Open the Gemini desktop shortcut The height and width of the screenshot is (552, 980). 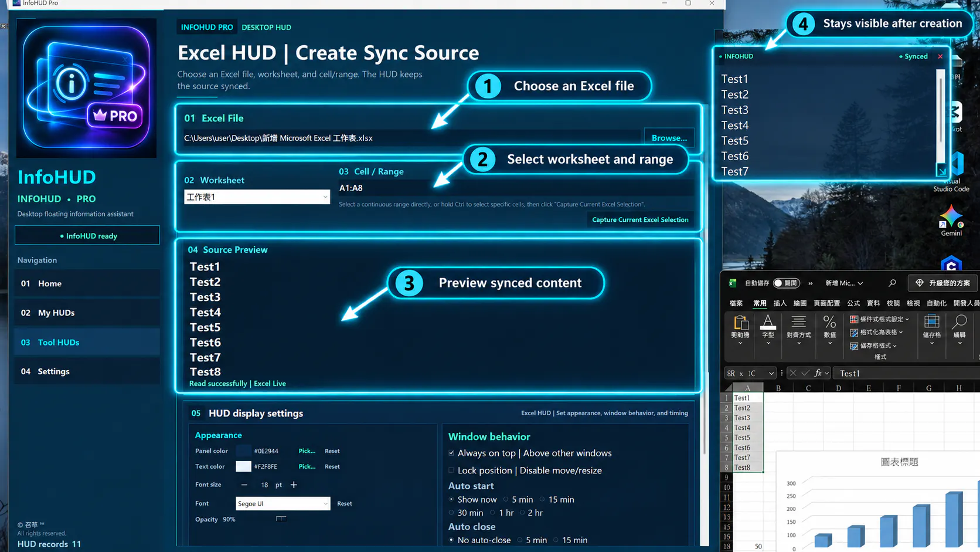951,220
